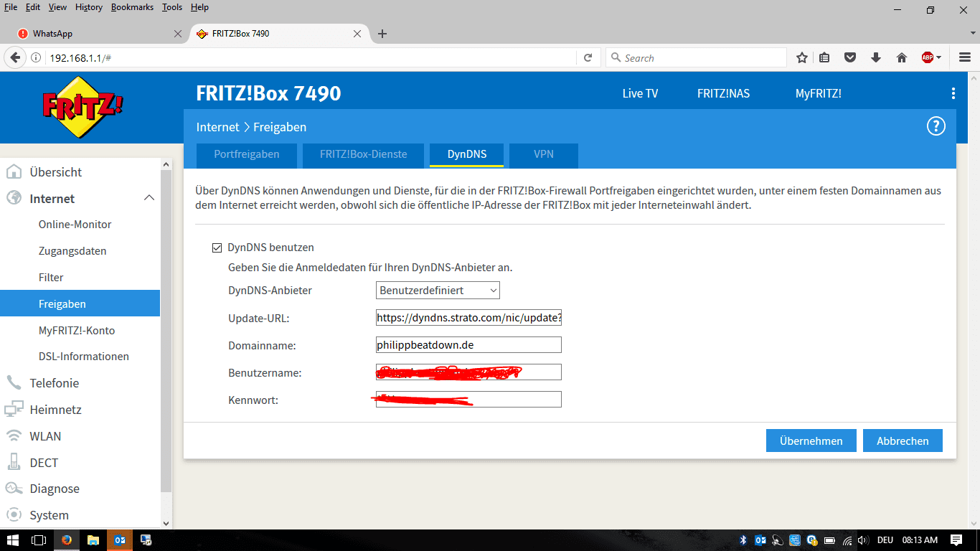Open the Tools menu

tap(172, 7)
